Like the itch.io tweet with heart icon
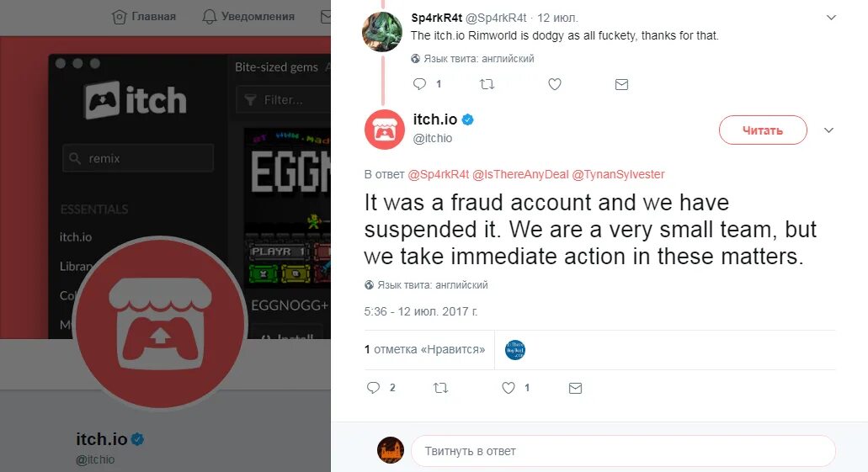The height and width of the screenshot is (472, 868). point(509,388)
